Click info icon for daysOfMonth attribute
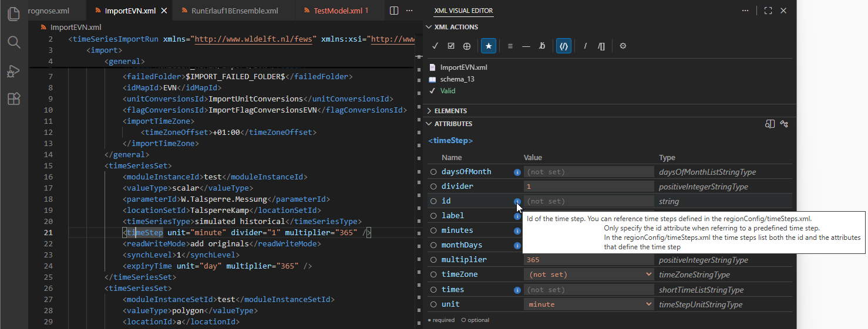Image resolution: width=868 pixels, height=329 pixels. 517,172
